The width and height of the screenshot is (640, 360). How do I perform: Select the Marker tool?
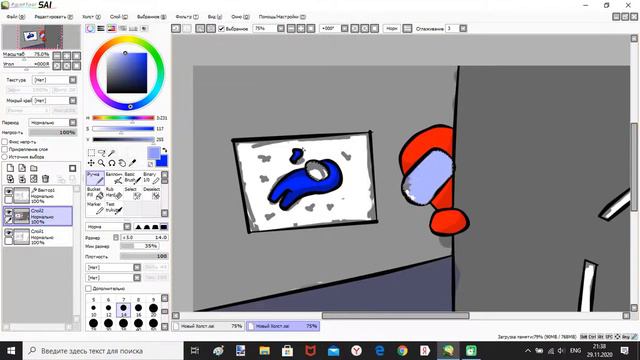[x=95, y=208]
